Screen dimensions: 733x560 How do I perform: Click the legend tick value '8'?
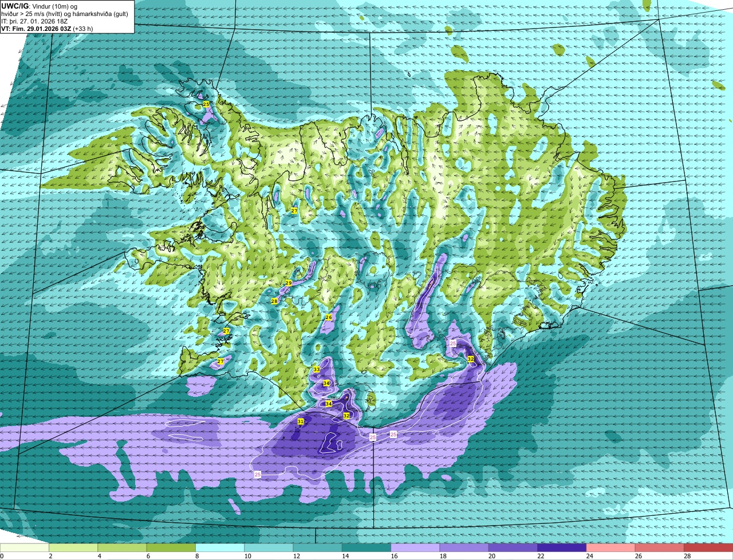coord(196,556)
